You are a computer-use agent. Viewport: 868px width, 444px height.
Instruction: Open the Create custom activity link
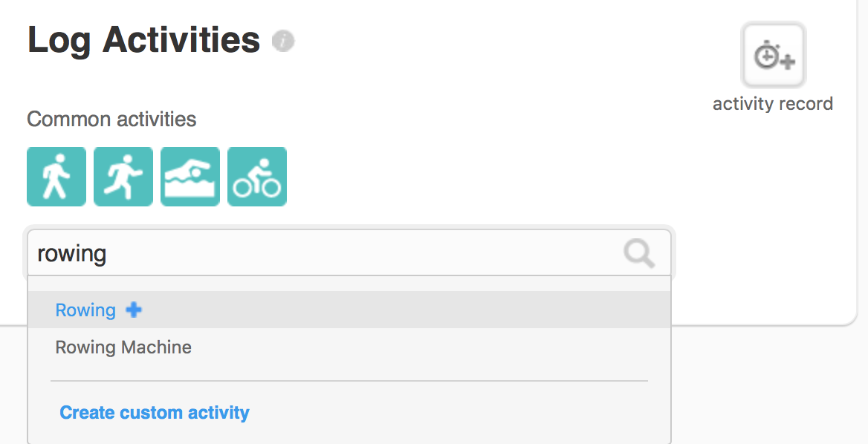pos(155,413)
